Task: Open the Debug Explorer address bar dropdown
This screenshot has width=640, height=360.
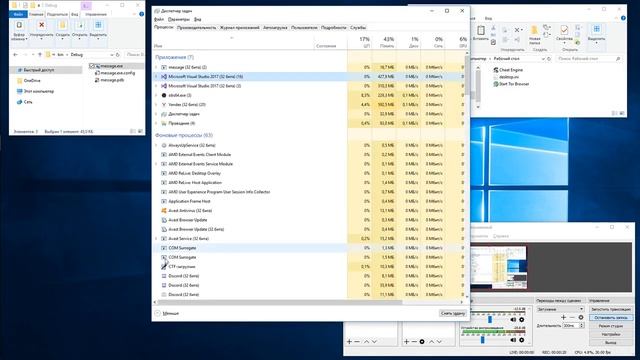Action: click(111, 54)
